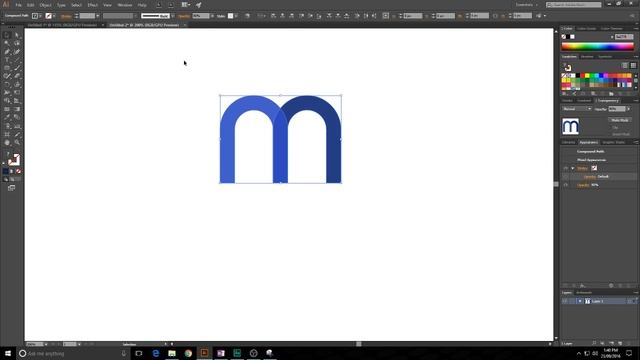This screenshot has height=360, width=640.
Task: Pick the red swatch in Swatches panel
Action: 582,76
